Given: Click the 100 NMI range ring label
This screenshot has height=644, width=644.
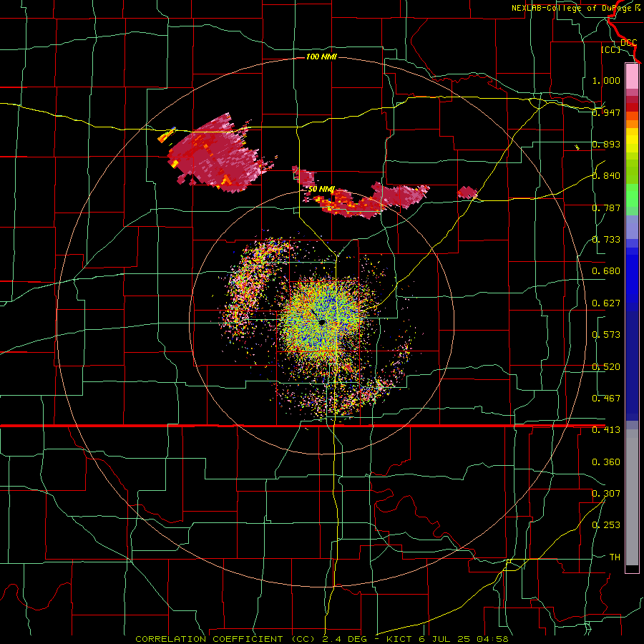Looking at the screenshot, I should click(x=321, y=57).
